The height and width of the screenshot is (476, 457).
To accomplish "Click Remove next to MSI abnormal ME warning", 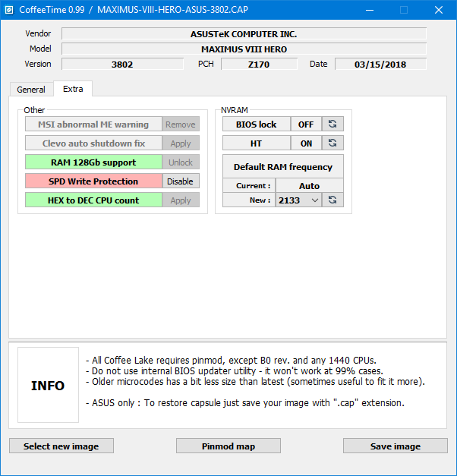I will coord(181,125).
